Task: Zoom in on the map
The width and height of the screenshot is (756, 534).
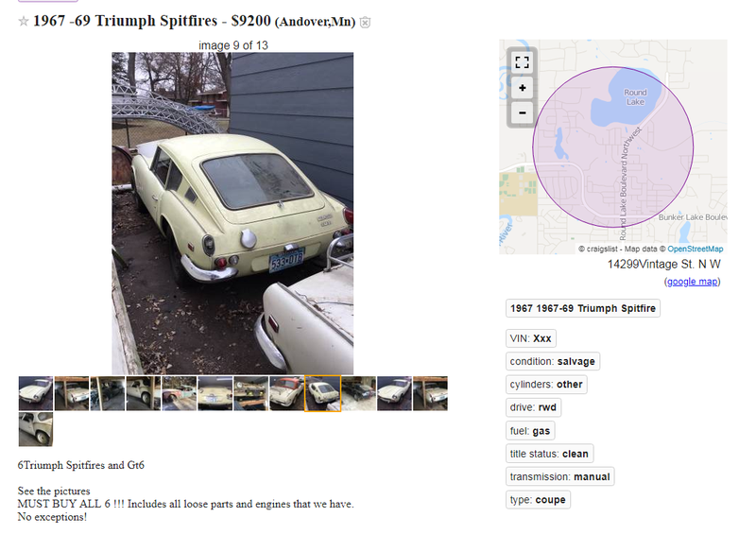Action: click(523, 88)
